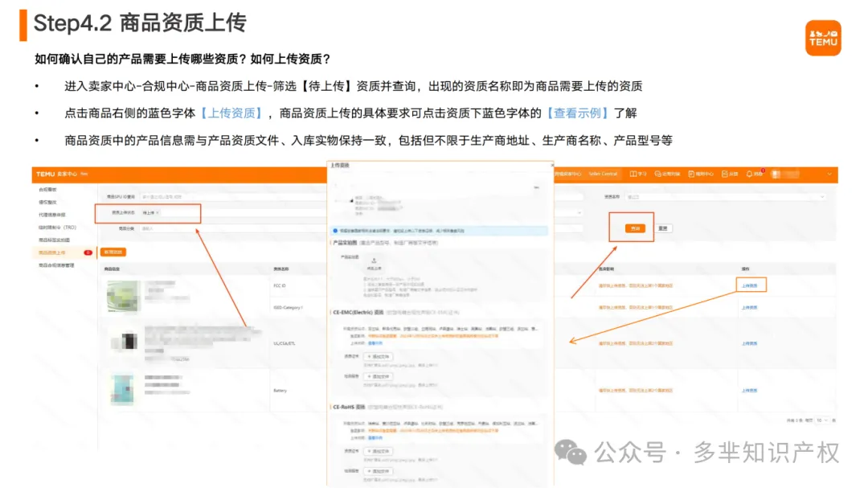Open the 商品分类 category selector
Image resolution: width=868 pixels, height=488 pixels.
point(232,228)
